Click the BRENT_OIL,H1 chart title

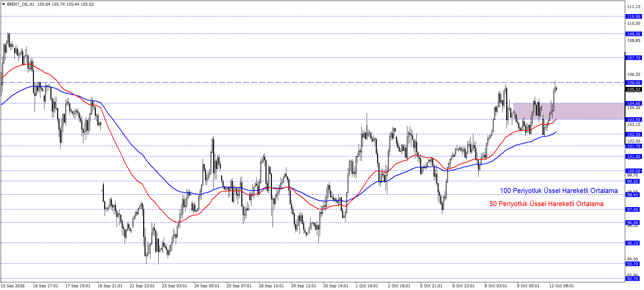point(21,4)
